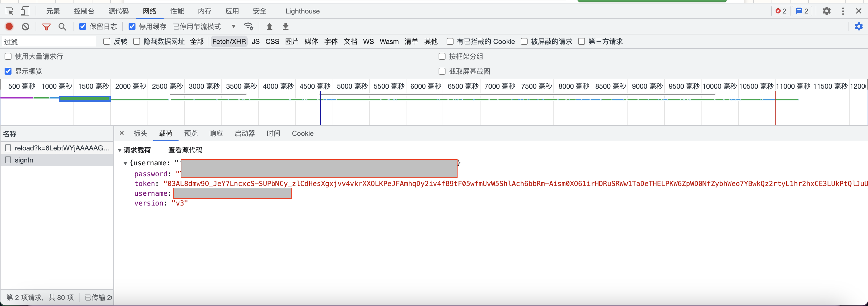868x306 pixels.
Task: Open the network search magnifier
Action: click(62, 26)
